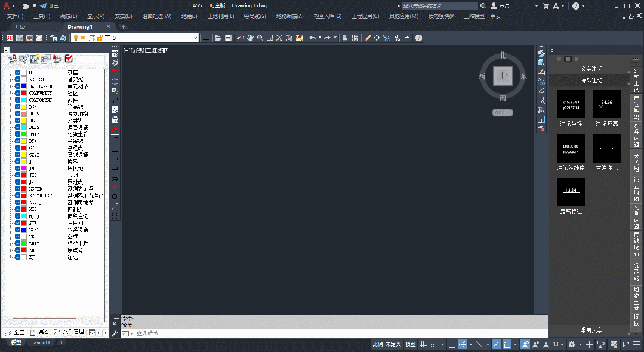Select the Pan hand tool

point(250,38)
